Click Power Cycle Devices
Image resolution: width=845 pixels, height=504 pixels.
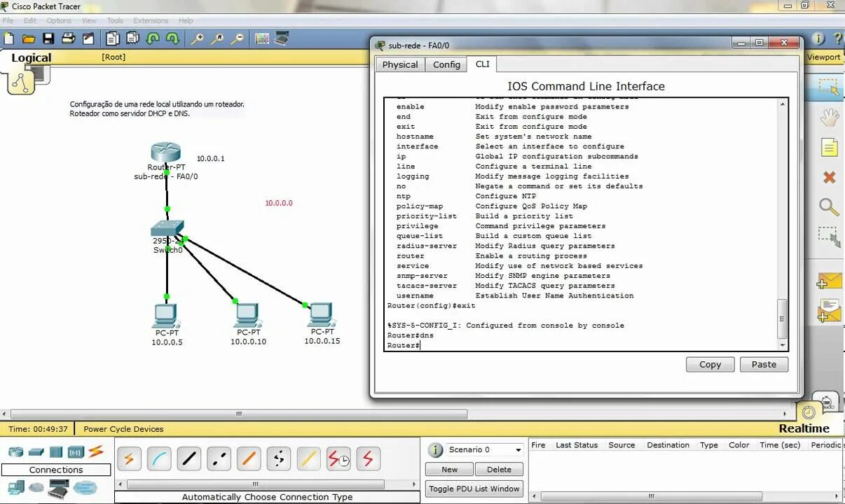click(x=123, y=429)
